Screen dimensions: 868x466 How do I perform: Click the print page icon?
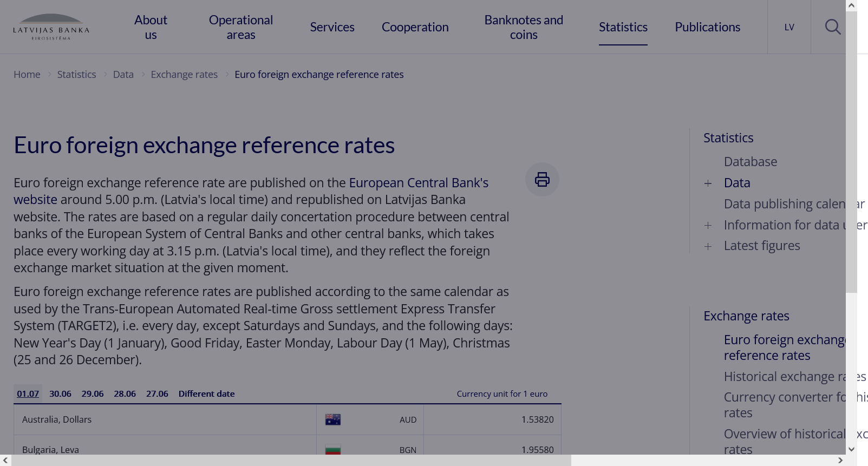coord(542,180)
